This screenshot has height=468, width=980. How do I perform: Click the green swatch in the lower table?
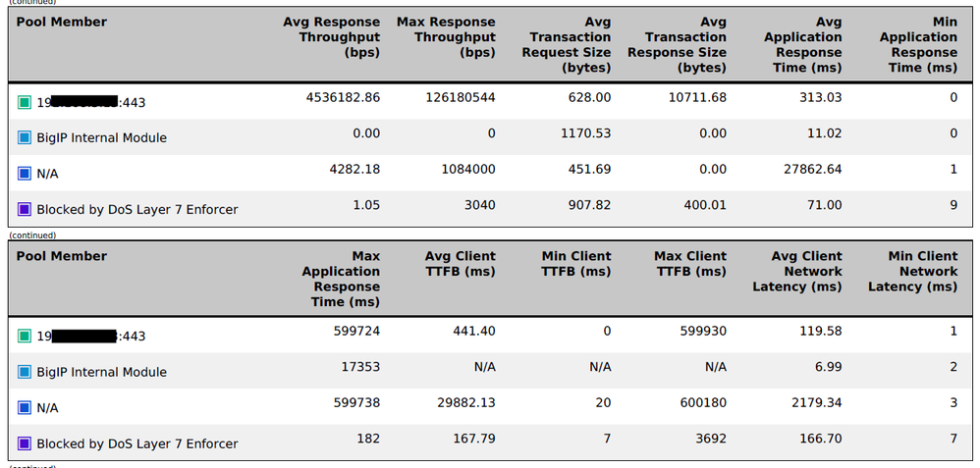pos(25,337)
